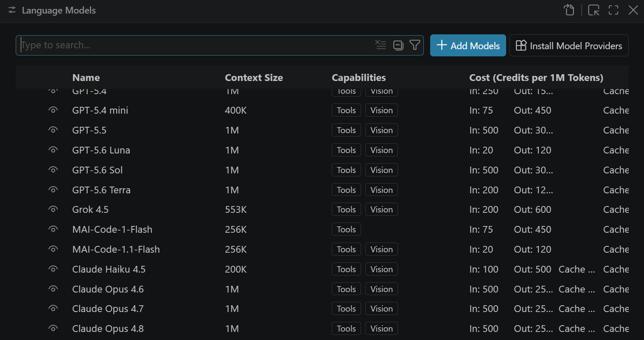644x340 pixels.
Task: Click Out: 600 cost for Grok 4.5
Action: tap(532, 209)
